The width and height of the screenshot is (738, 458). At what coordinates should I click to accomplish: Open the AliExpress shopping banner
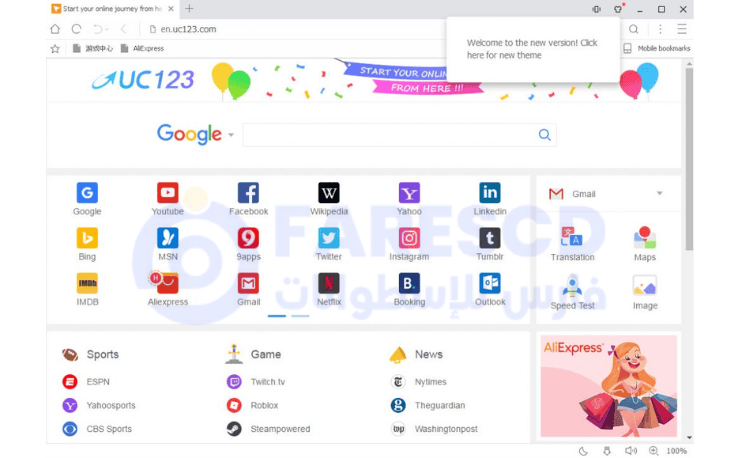[x=609, y=386]
